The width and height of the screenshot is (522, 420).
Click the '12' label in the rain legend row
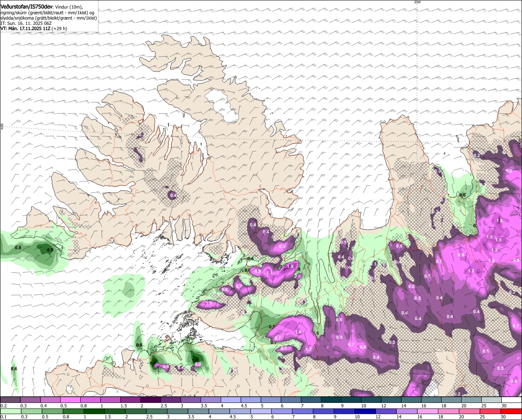coord(378,417)
